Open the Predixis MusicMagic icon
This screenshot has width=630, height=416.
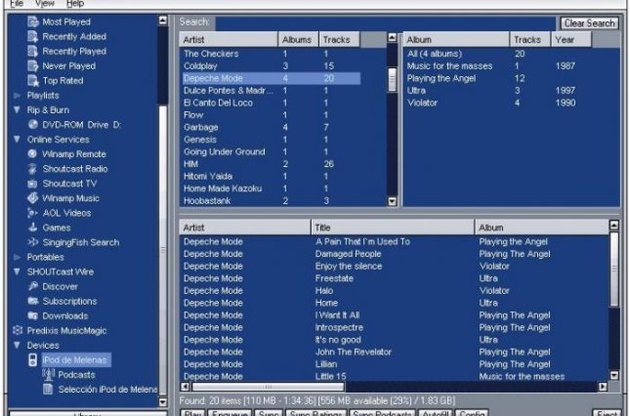pyautogui.click(x=17, y=330)
